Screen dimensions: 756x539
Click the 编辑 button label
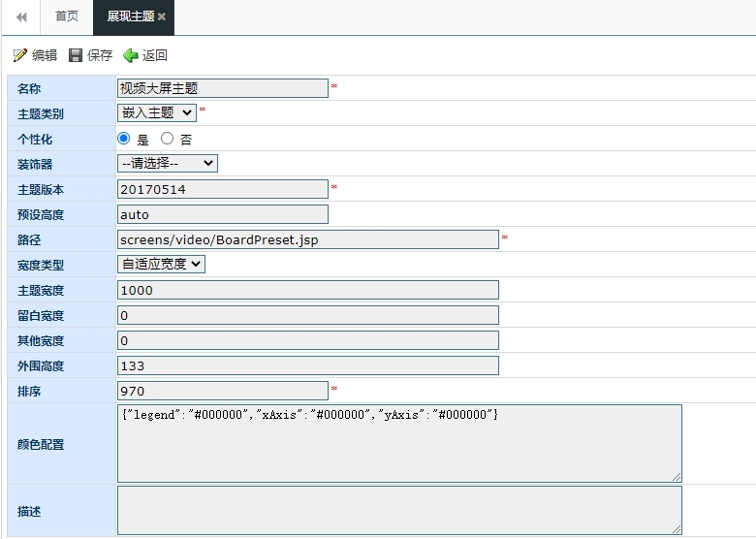45,55
